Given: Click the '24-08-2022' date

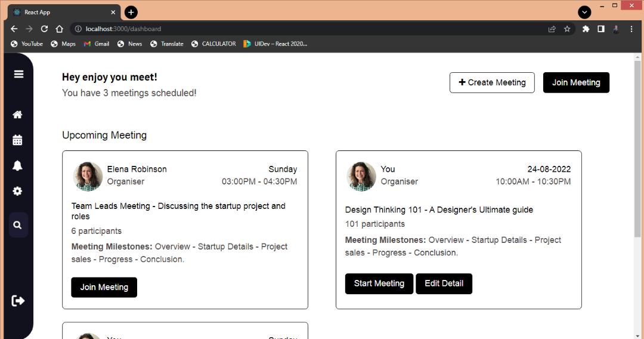Looking at the screenshot, I should point(549,169).
